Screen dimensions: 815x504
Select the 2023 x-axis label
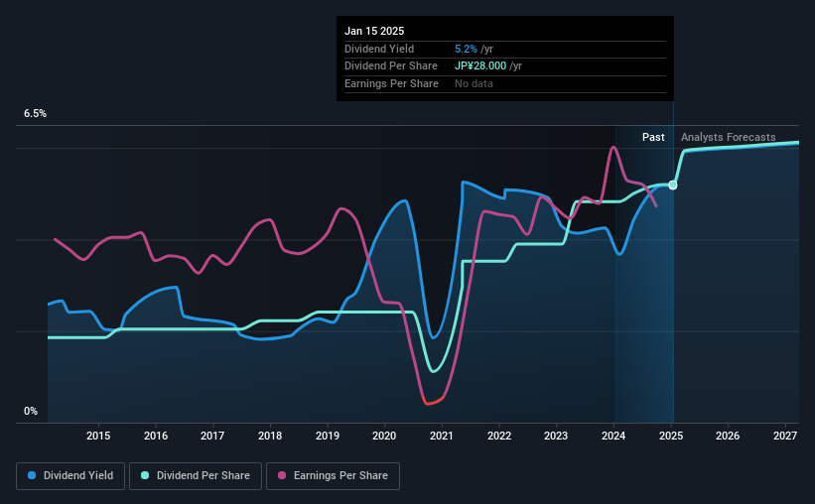pos(556,436)
